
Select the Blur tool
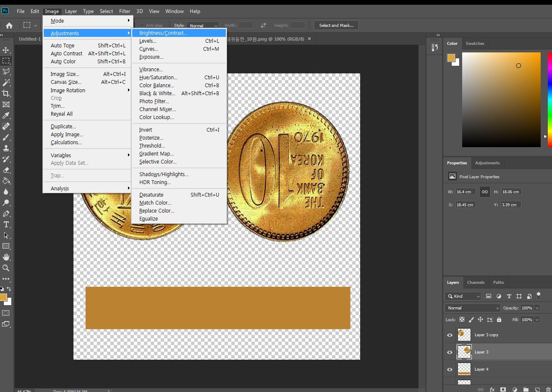pos(6,192)
